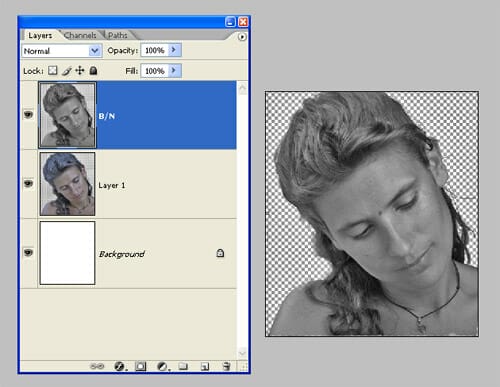Viewport: 500px width, 387px height.
Task: Hide the B/N layer
Action: (28, 115)
